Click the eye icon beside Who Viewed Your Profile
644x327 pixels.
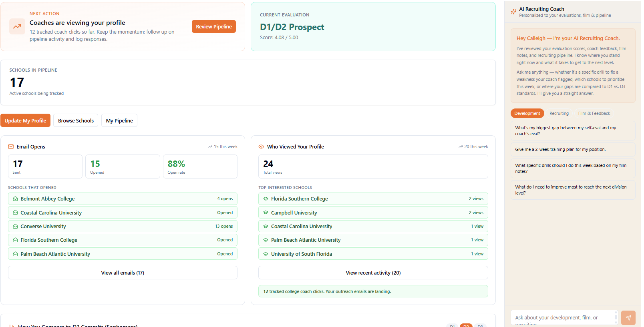tap(261, 146)
